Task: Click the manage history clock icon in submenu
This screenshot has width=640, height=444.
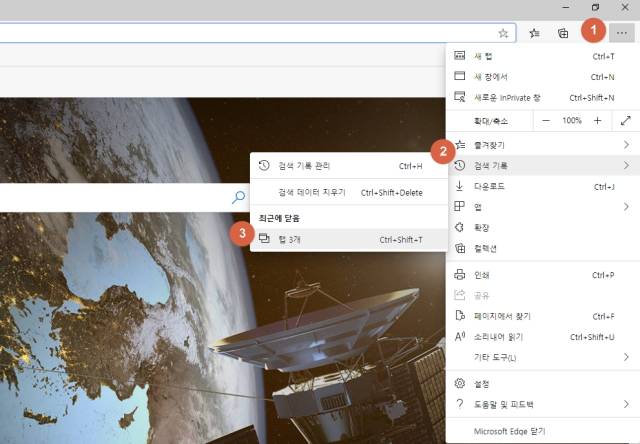Action: (264, 165)
